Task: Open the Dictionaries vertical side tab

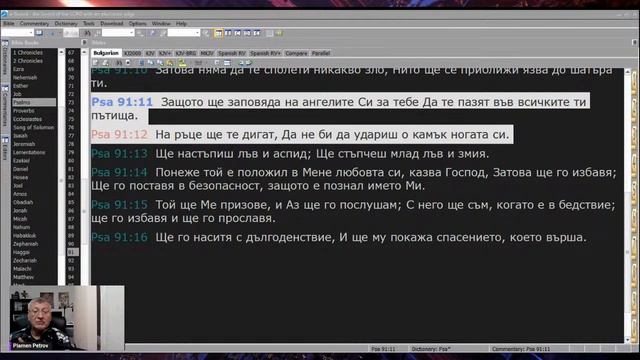Action: pos(5,58)
